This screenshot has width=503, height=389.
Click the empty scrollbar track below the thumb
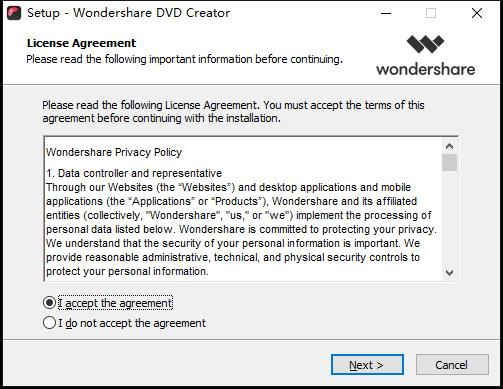[449, 218]
